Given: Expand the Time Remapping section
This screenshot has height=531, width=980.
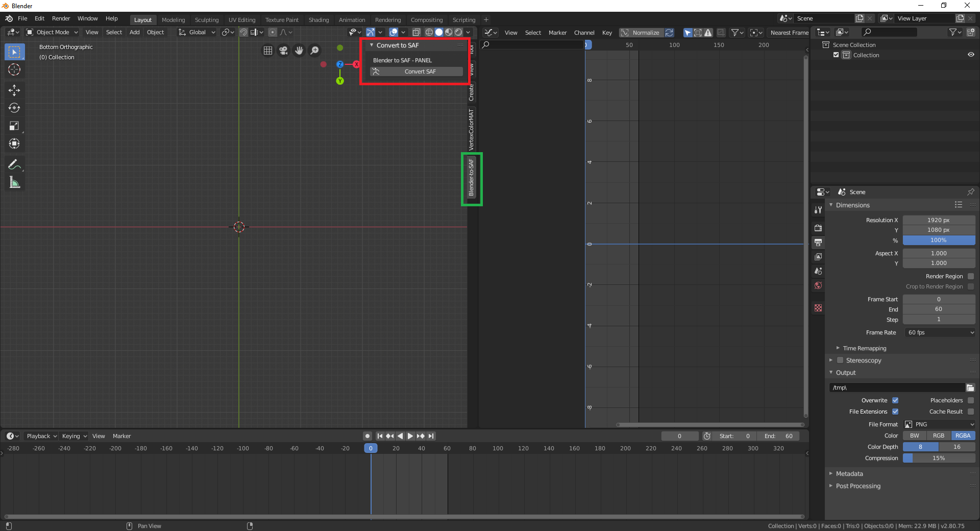Looking at the screenshot, I should click(x=864, y=348).
